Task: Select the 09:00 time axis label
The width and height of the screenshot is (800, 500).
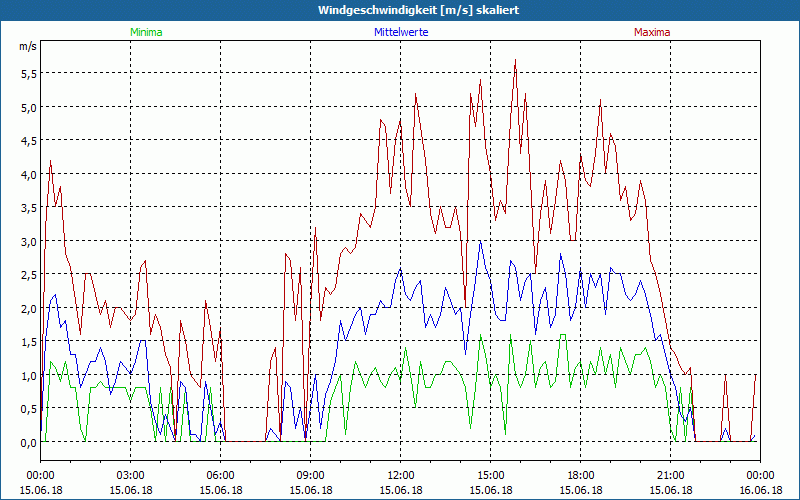Action: point(310,475)
